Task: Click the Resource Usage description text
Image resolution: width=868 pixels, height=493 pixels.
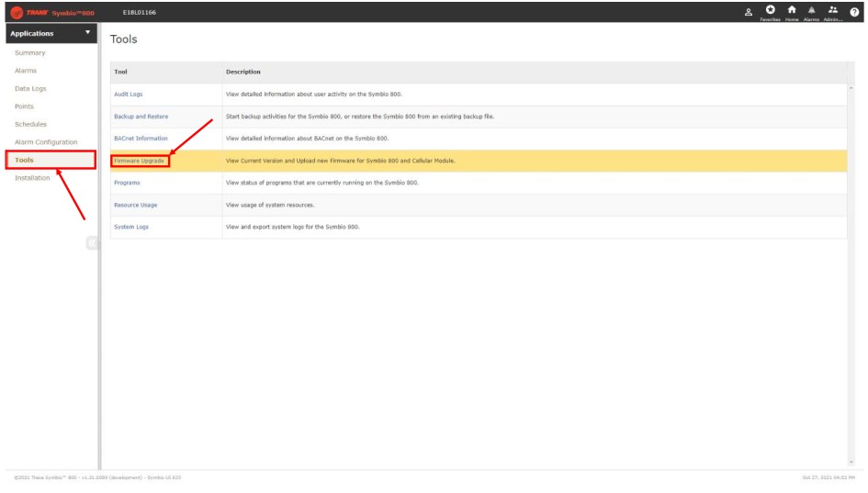Action: click(270, 206)
